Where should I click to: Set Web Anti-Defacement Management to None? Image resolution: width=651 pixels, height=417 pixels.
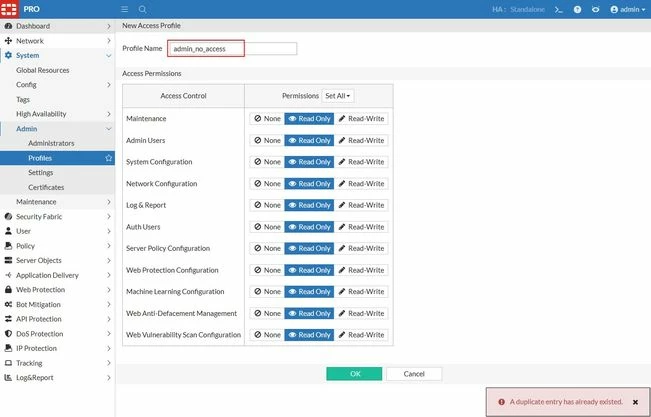267,313
